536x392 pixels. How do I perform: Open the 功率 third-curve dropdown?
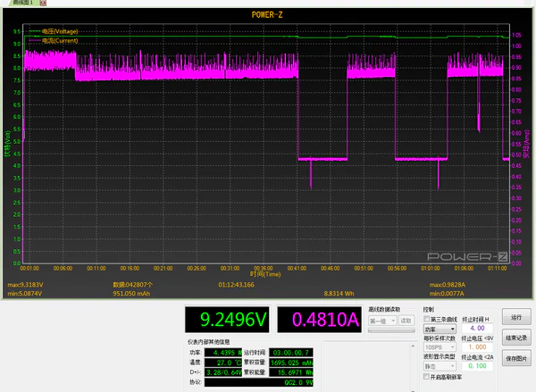pos(440,329)
